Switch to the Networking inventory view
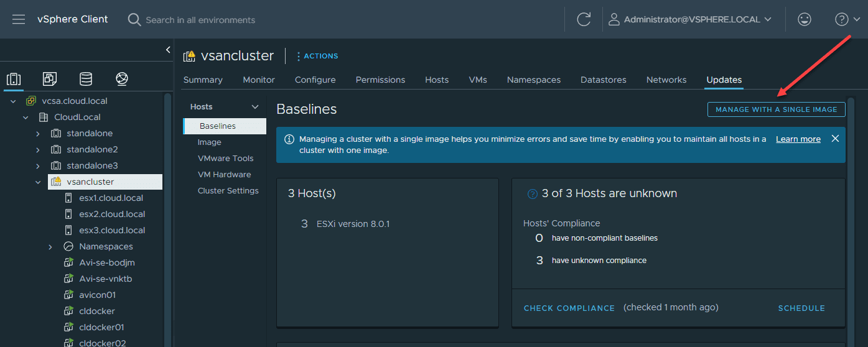This screenshot has width=868, height=347. click(122, 79)
